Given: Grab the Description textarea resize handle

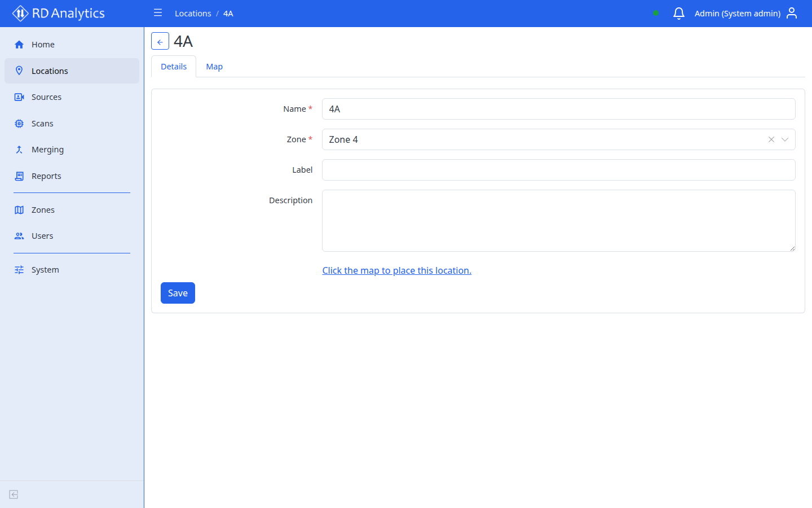Looking at the screenshot, I should point(792,248).
